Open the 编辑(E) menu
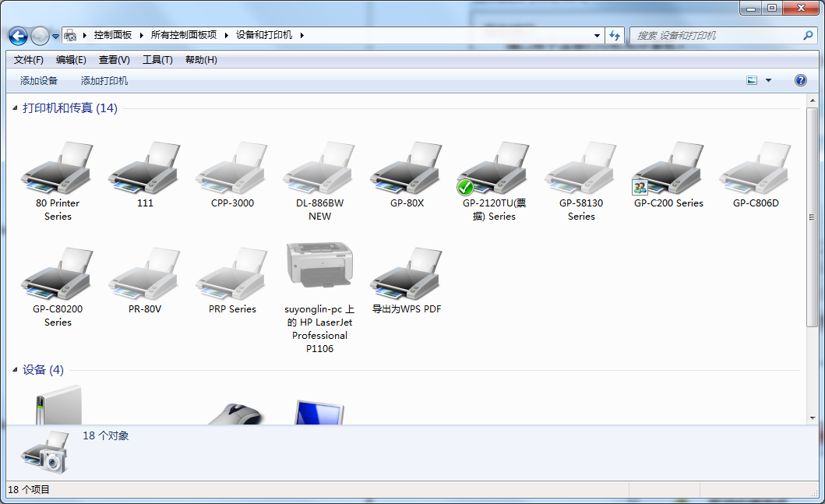825x504 pixels. [71, 60]
